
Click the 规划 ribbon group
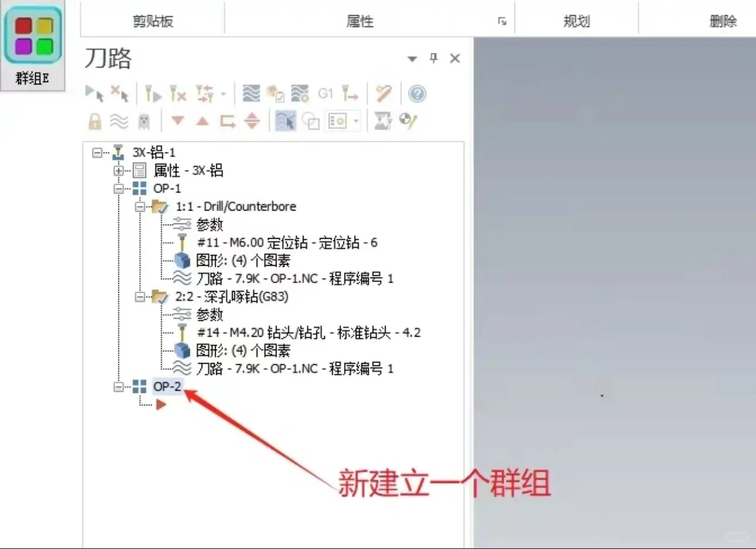click(x=577, y=21)
